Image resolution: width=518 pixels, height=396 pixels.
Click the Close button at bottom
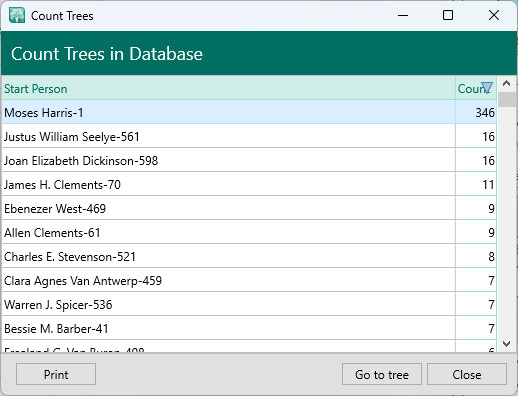tap(467, 374)
